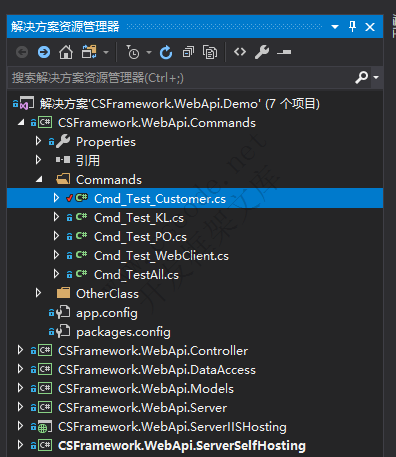
Task: Expand CSFramework.WebApi.ServerIISHosting project
Action: 20,426
